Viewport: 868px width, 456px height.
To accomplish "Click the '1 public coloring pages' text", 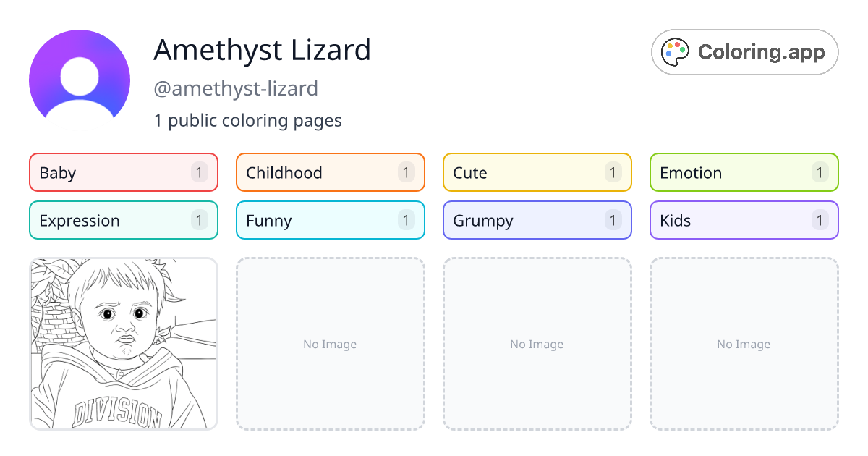I will tap(248, 120).
